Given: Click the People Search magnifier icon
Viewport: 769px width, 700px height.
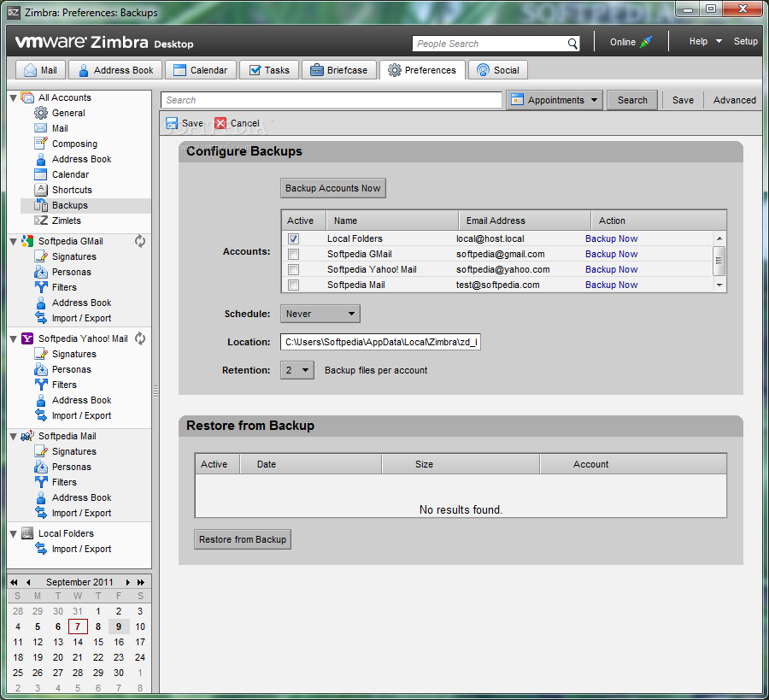Looking at the screenshot, I should click(x=572, y=44).
